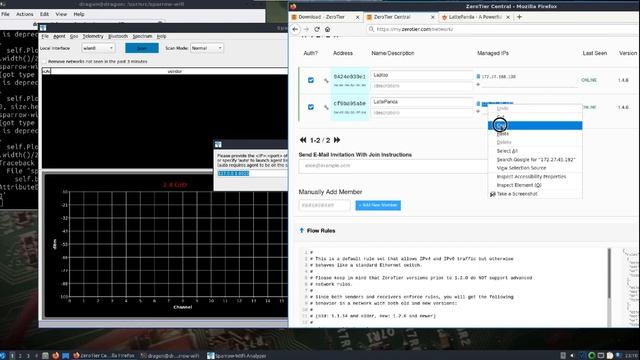Open wrench settings for member cf9bd95abe

(x=326, y=107)
